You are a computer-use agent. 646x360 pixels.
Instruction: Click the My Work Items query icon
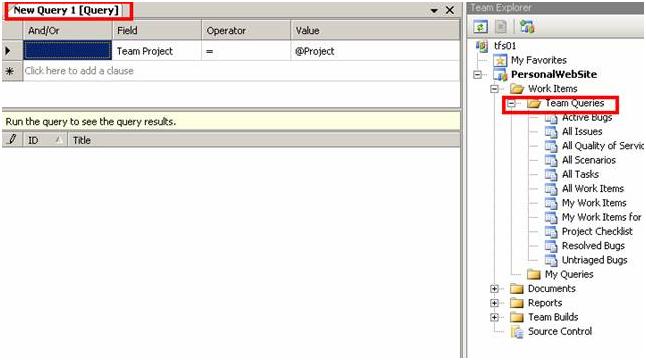(x=551, y=203)
